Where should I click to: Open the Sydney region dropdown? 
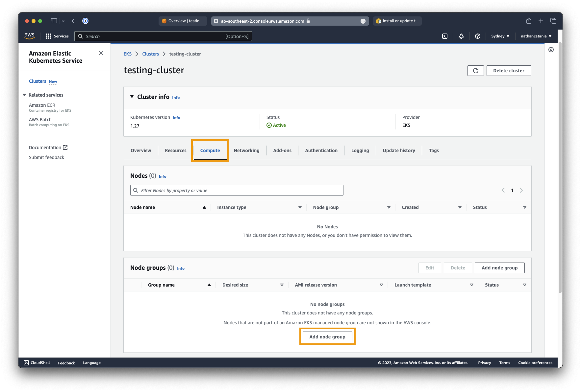(x=500, y=36)
